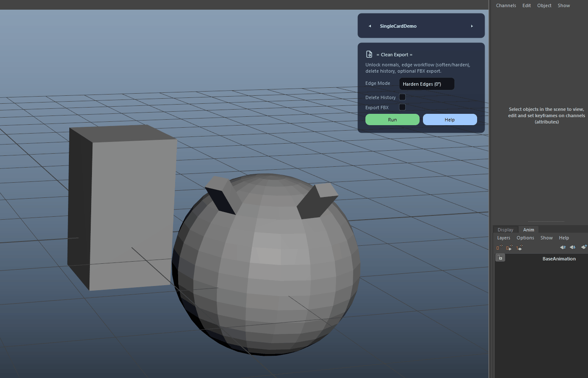Image resolution: width=588 pixels, height=378 pixels.
Task: Click the zero key all layers icon
Action: [x=499, y=247]
